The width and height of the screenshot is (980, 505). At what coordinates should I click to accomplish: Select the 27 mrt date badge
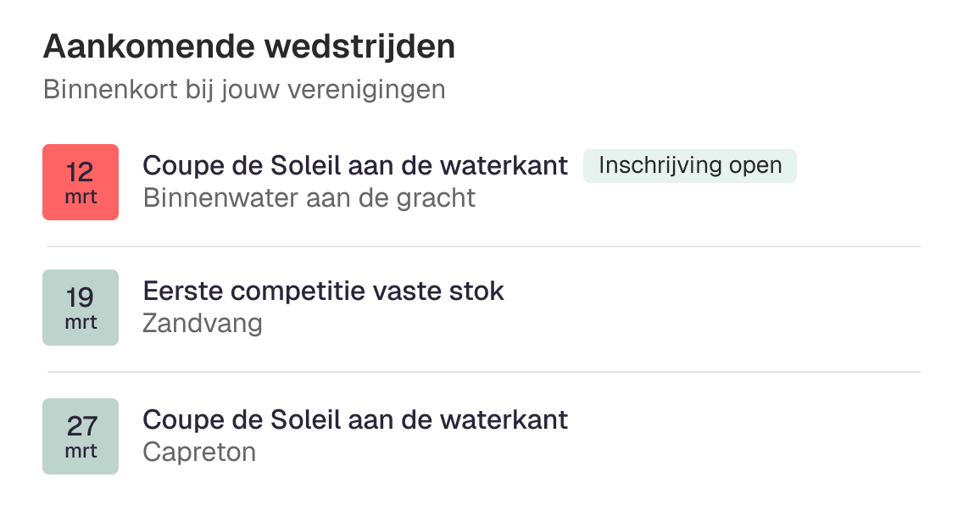coord(81,436)
